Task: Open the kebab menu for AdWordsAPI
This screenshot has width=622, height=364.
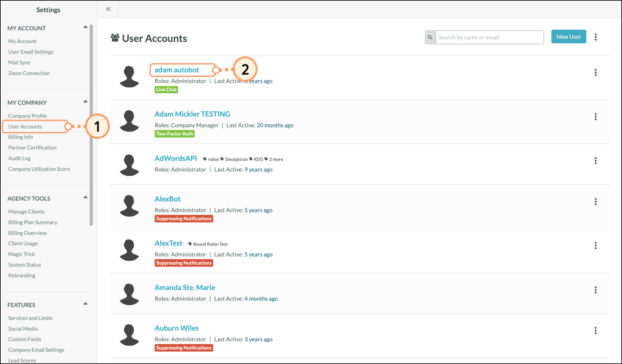Action: click(595, 161)
